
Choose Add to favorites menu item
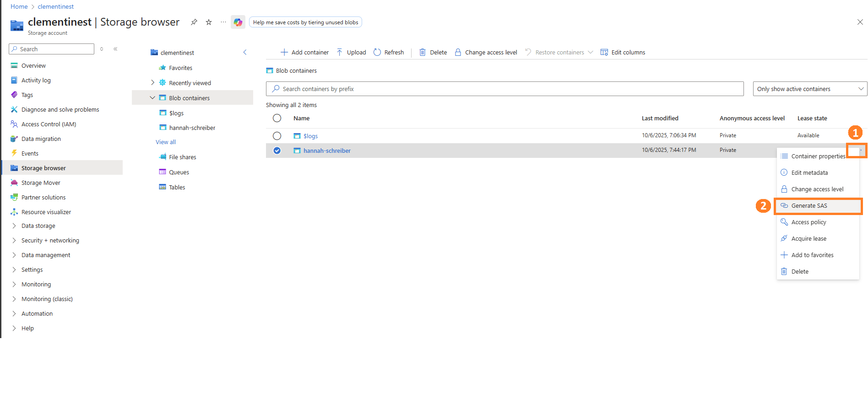[x=818, y=255]
